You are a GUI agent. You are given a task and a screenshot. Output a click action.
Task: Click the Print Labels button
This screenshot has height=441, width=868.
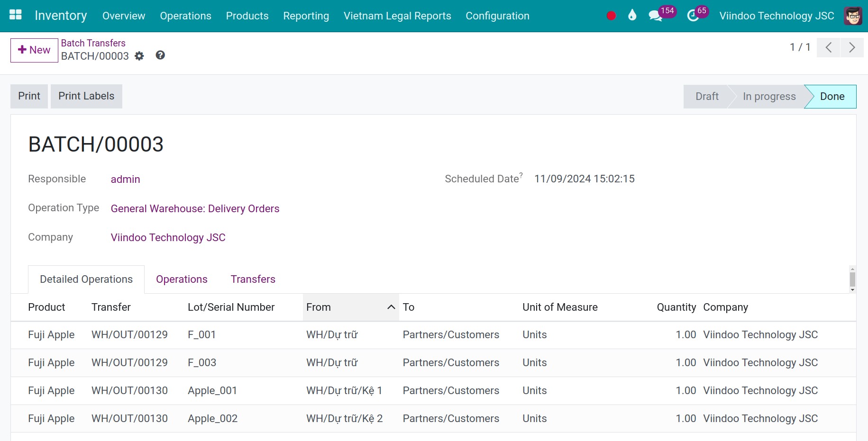(86, 96)
